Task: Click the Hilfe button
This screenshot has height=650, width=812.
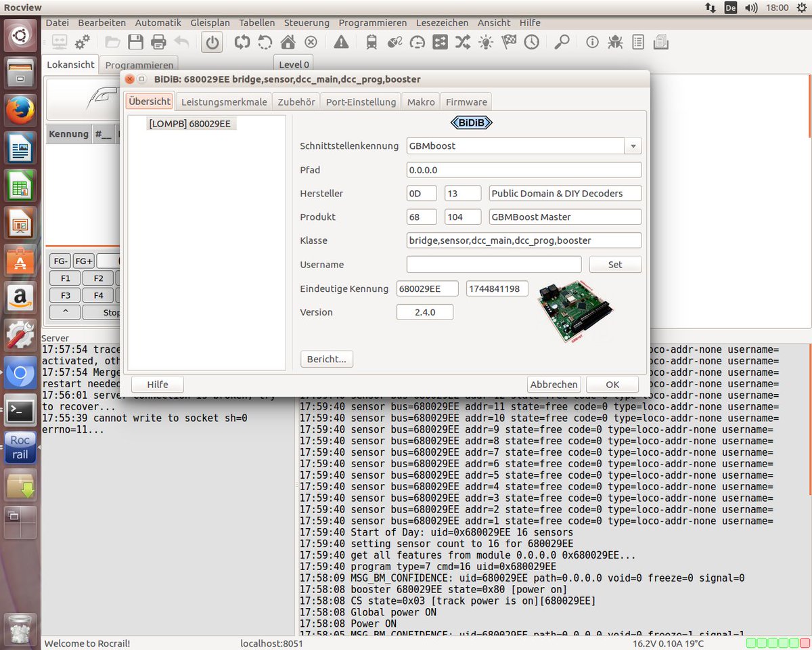Action: [158, 384]
